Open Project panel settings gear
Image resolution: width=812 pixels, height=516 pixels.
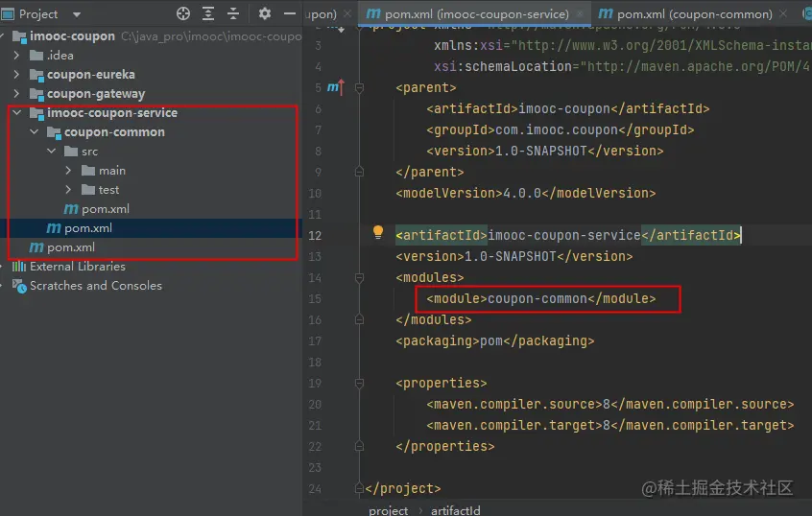click(x=265, y=13)
